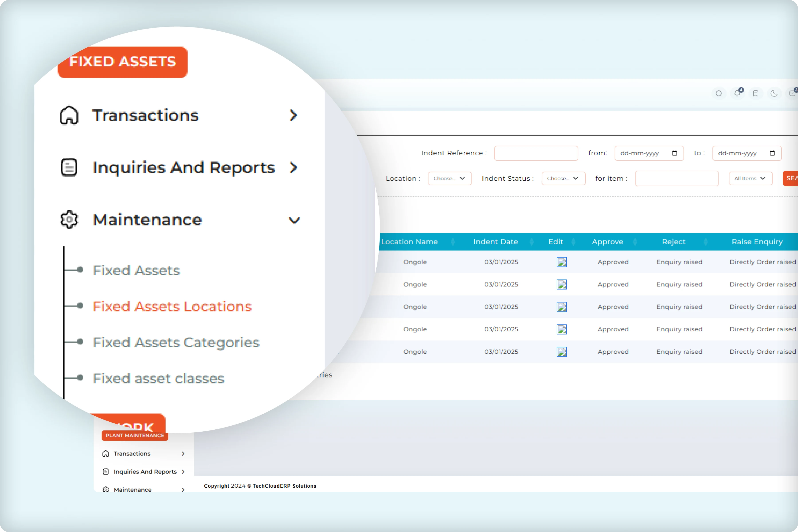The width and height of the screenshot is (798, 532).
Task: Open the All Items dropdown filter
Action: coord(751,178)
